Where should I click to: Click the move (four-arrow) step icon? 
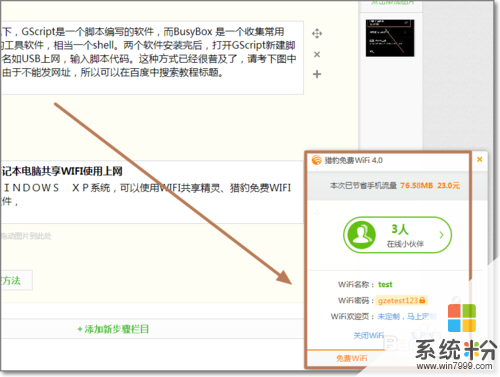pyautogui.click(x=317, y=33)
